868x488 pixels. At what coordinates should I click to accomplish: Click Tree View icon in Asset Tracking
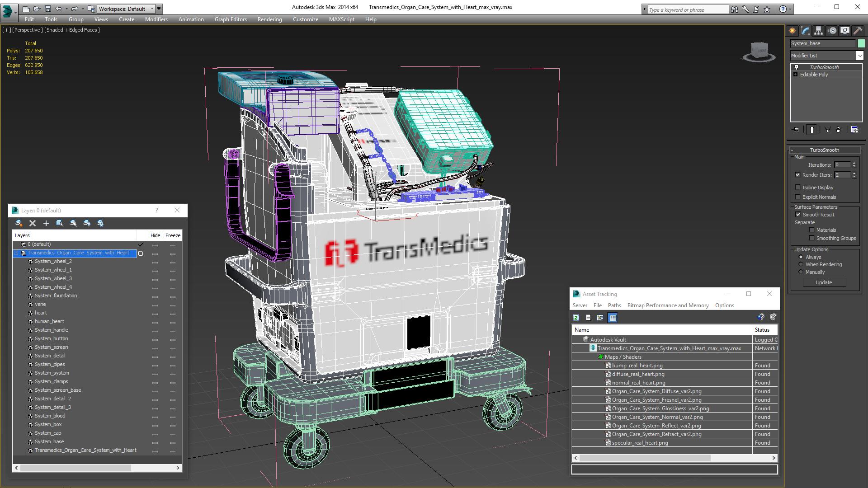[600, 318]
